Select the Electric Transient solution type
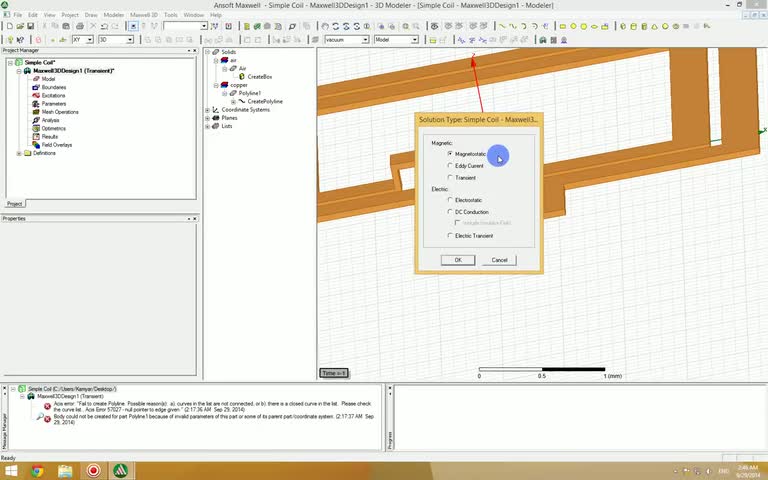Image resolution: width=768 pixels, height=480 pixels. [451, 235]
